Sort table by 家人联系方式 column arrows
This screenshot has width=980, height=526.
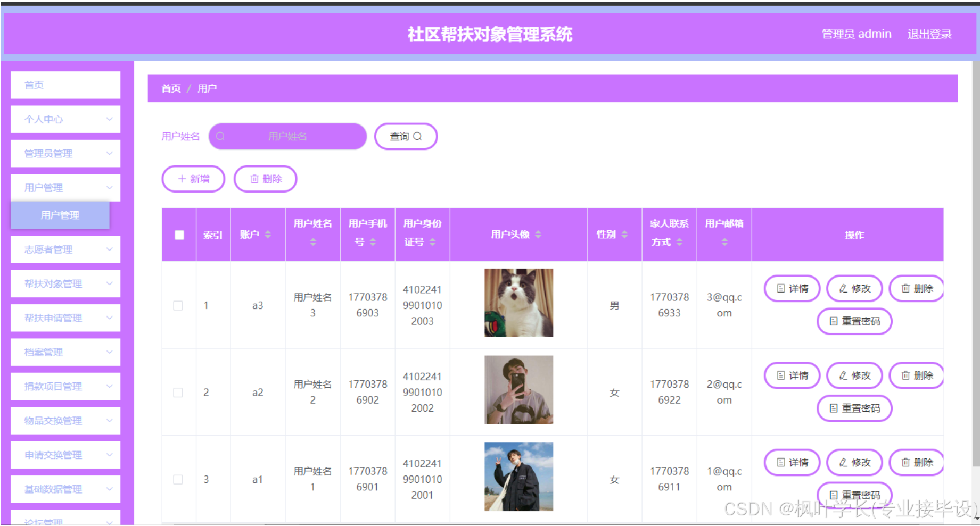point(679,242)
